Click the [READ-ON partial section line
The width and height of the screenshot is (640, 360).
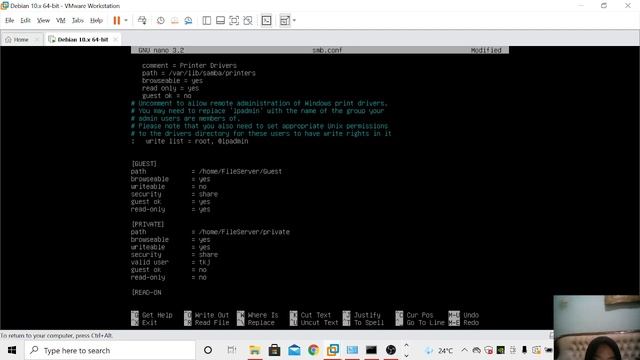146,293
